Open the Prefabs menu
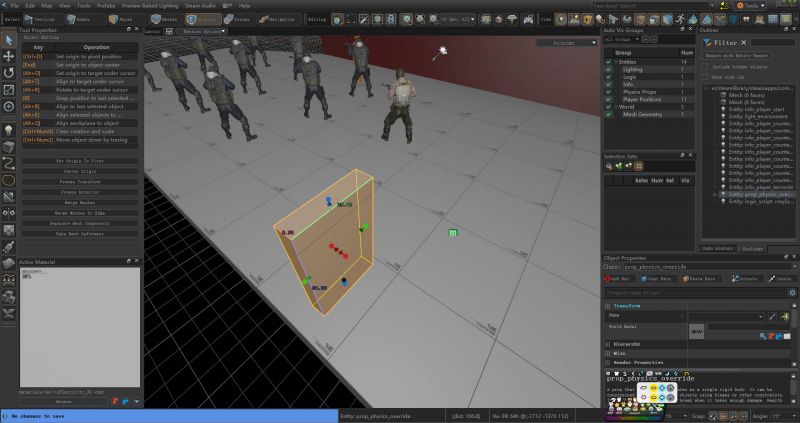Image resolution: width=800 pixels, height=423 pixels. pyautogui.click(x=106, y=6)
